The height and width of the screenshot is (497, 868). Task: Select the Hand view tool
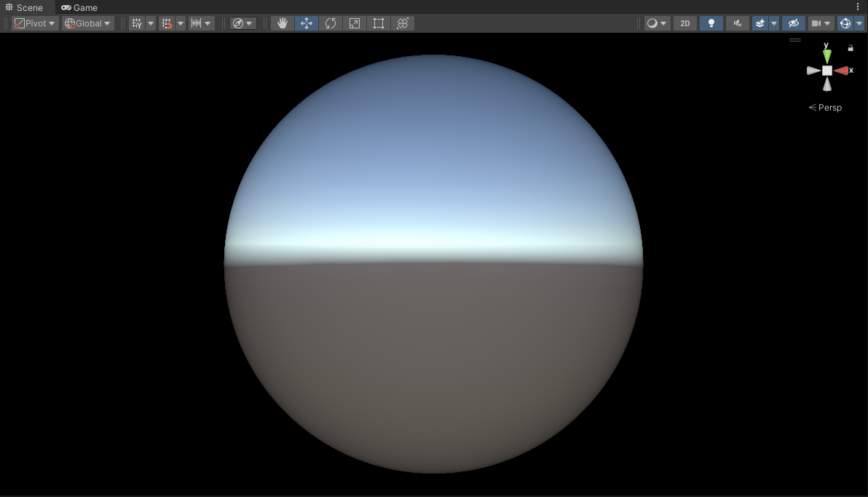point(283,23)
